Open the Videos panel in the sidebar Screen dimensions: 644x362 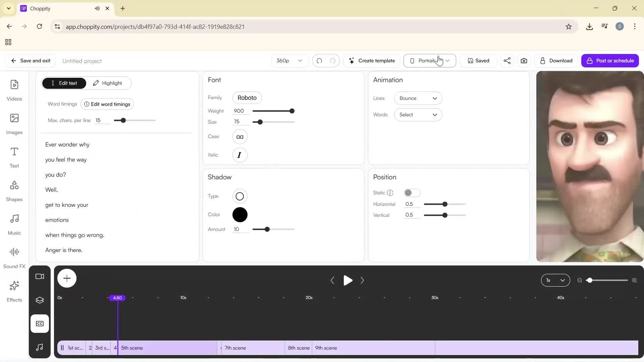pyautogui.click(x=14, y=90)
